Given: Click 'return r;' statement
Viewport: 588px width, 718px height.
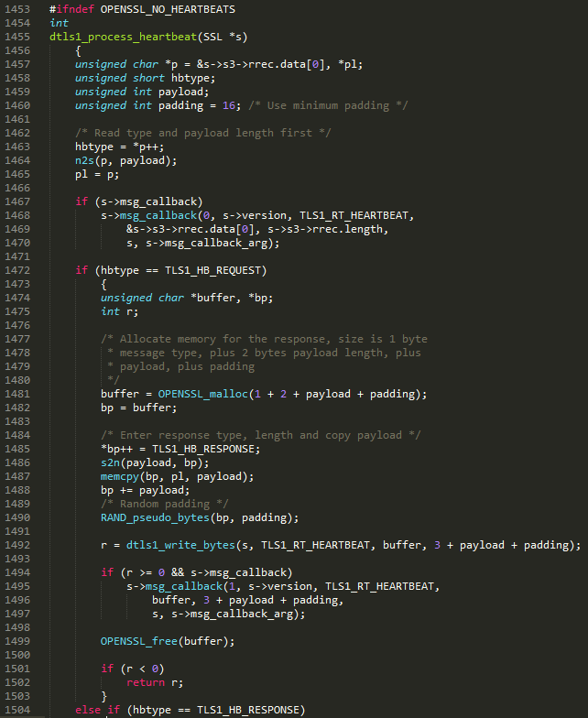Looking at the screenshot, I should pyautogui.click(x=155, y=683).
